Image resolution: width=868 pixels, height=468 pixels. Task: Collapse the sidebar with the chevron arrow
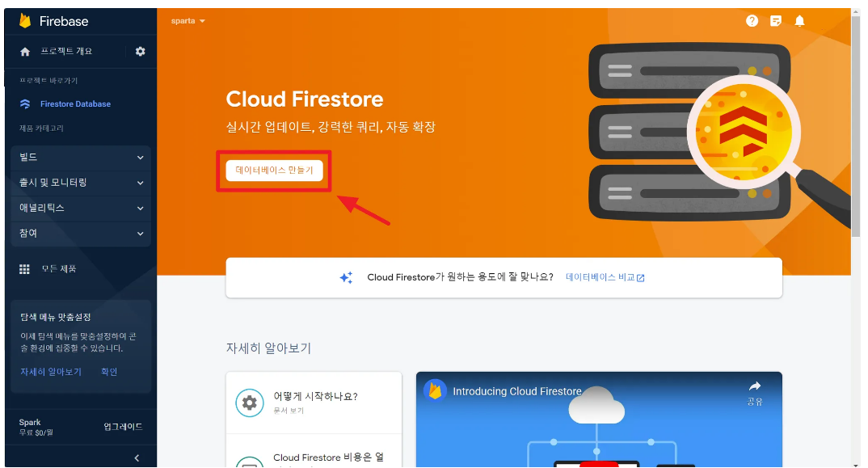coord(137,458)
